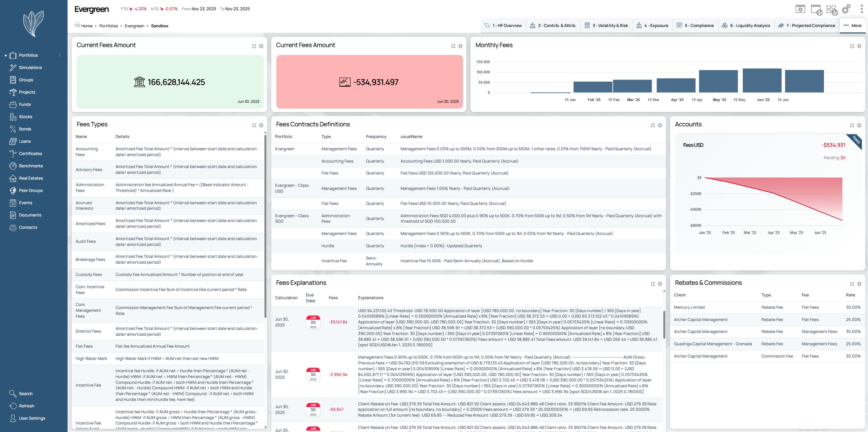The height and width of the screenshot is (432, 868).
Task: Open gear settings for Rebates & Commissions
Action: coord(859,284)
